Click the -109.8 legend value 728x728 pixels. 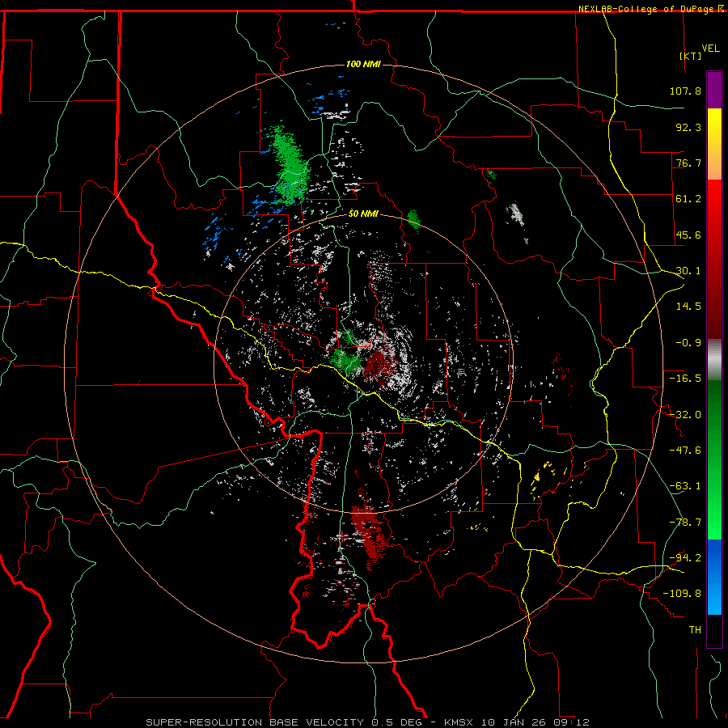682,594
